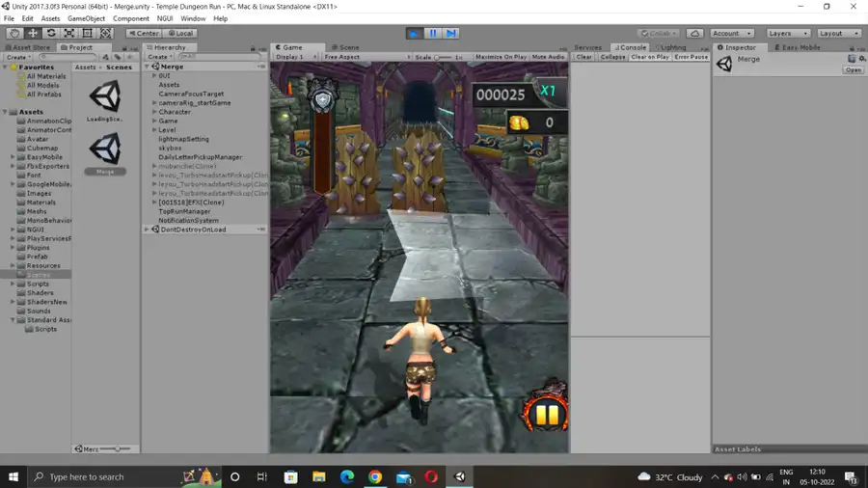The image size is (868, 488).
Task: Expand DontDestroyOnLoad scene
Action: [148, 230]
